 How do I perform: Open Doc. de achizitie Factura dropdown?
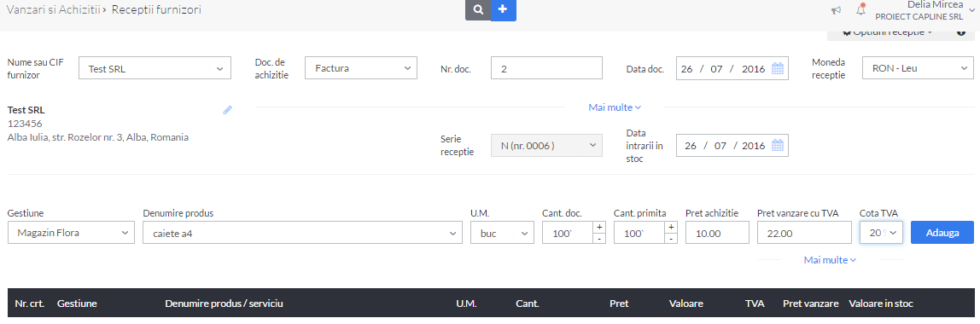[x=360, y=68]
